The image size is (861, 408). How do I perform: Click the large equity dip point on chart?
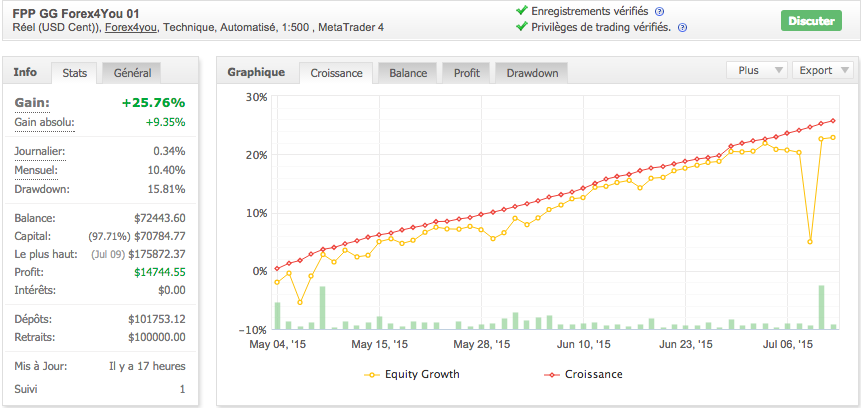click(809, 242)
